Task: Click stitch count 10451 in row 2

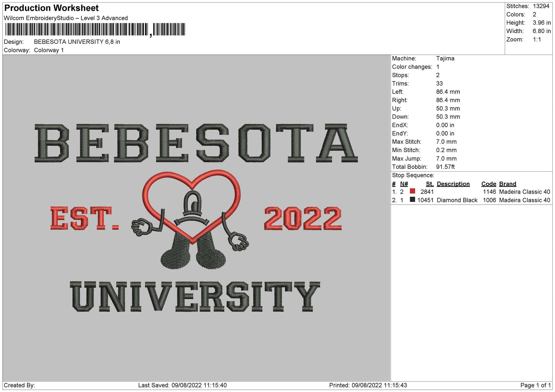Action: [x=426, y=200]
